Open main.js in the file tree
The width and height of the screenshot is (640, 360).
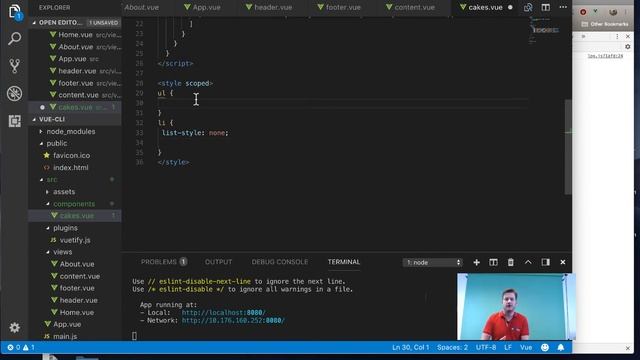[x=65, y=336]
